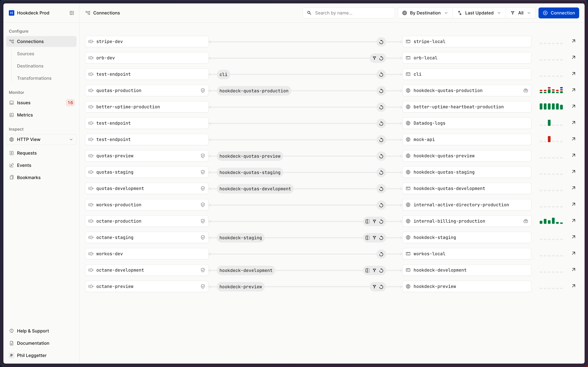Image resolution: width=588 pixels, height=367 pixels.
Task: Click the retry icon on the workos-dev connection
Action: (381, 254)
